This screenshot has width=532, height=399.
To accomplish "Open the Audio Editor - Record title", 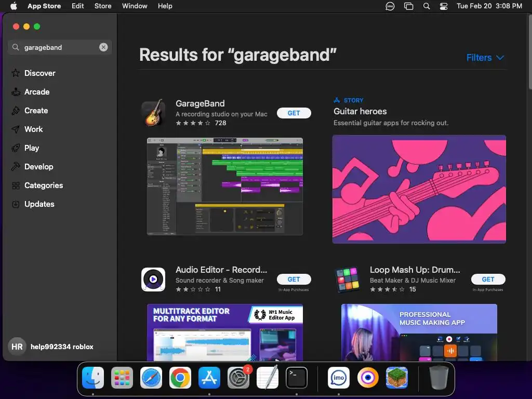I will (x=221, y=270).
